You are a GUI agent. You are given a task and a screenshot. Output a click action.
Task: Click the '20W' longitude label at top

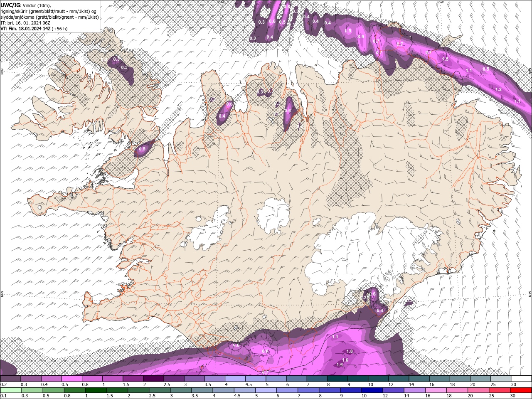point(221,2)
